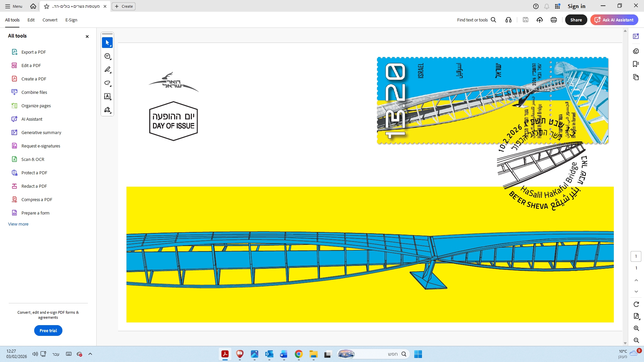Expand hidden system tray icons
This screenshot has height=362, width=644.
pos(90,354)
